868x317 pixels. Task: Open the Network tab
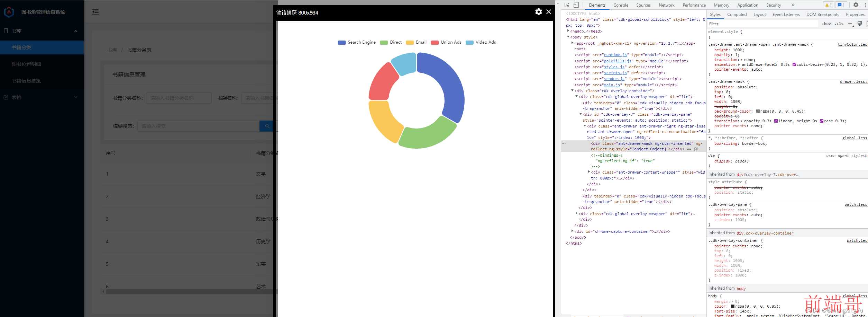[666, 5]
